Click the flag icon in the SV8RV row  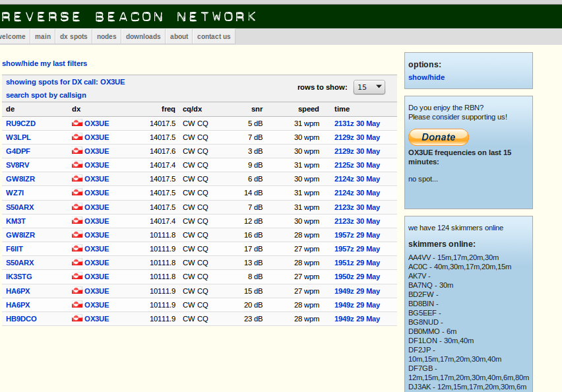tap(77, 165)
